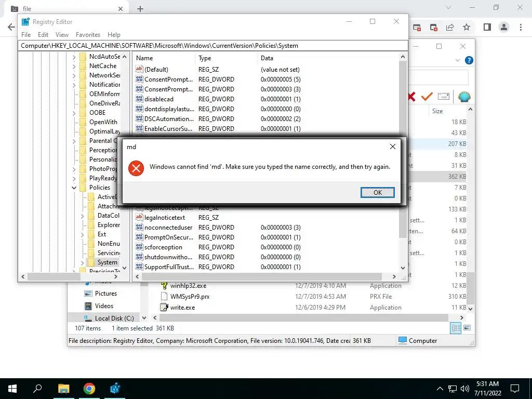Click the Registry Editor address path bar
Screen dimensions: 532x399
pyautogui.click(x=212, y=46)
